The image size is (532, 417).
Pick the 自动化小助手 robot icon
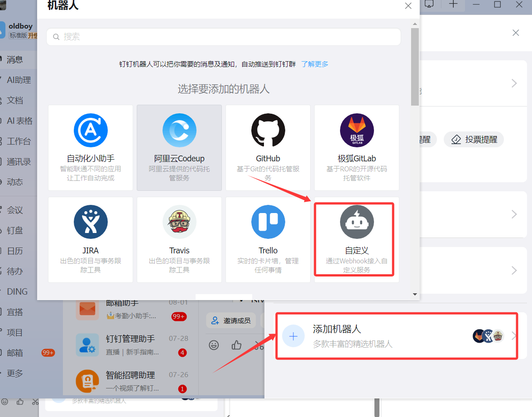(x=91, y=131)
